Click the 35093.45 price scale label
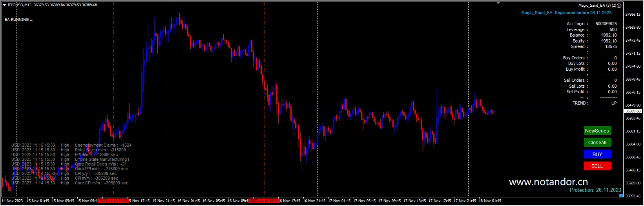Image resolution: width=644 pixels, height=206 pixels. tap(633, 196)
